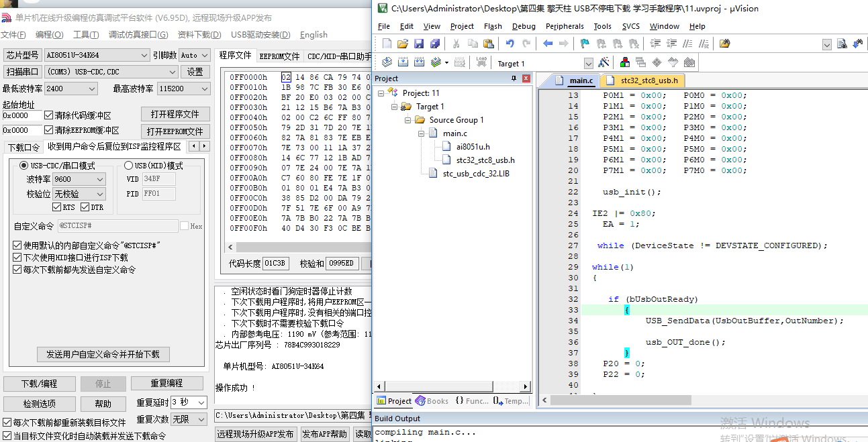Click the Undo arrow in µVision toolbar

pyautogui.click(x=510, y=44)
